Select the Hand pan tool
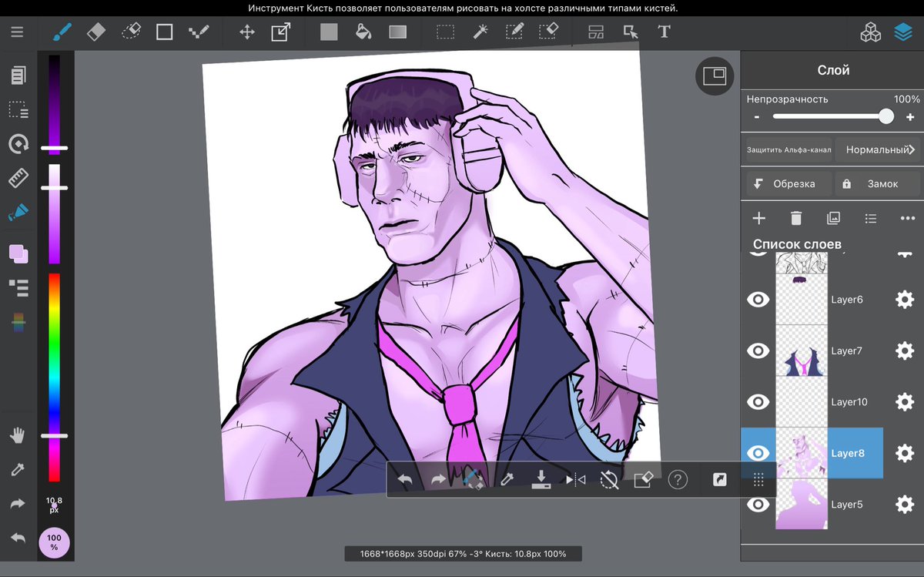Image resolution: width=924 pixels, height=577 pixels. [x=18, y=436]
